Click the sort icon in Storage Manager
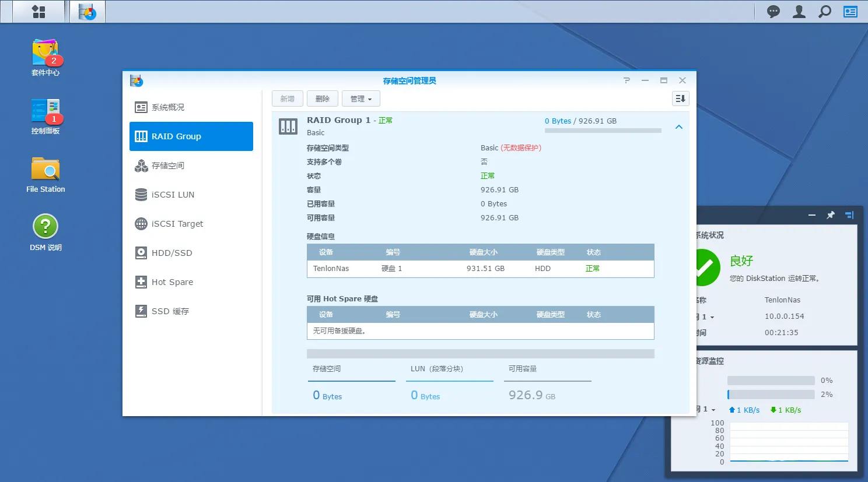 [680, 98]
